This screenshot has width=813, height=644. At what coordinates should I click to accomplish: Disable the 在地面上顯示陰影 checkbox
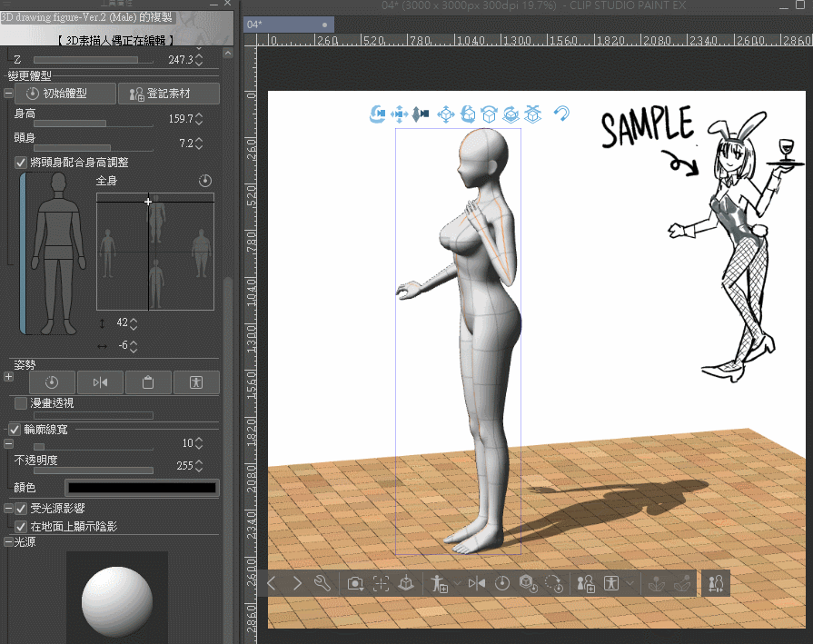[21, 526]
